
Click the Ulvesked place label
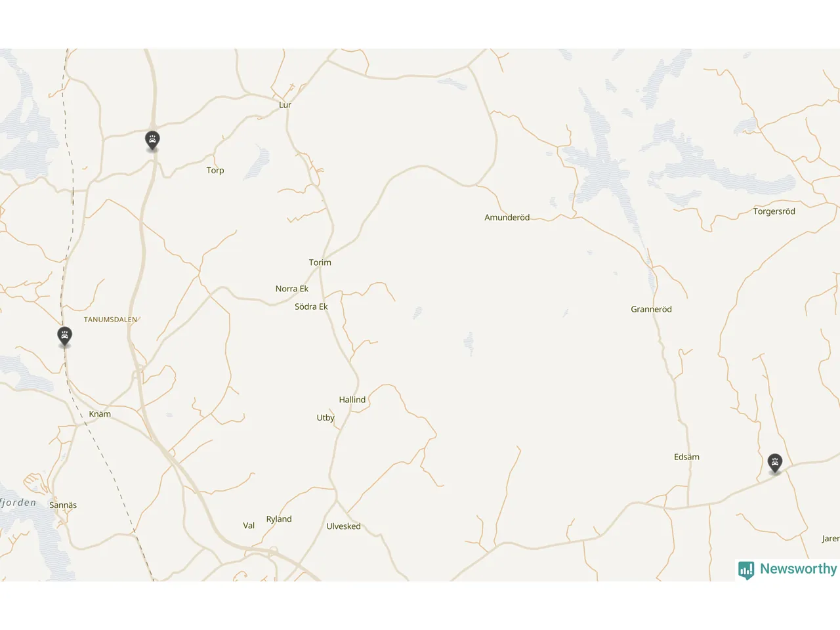[344, 526]
